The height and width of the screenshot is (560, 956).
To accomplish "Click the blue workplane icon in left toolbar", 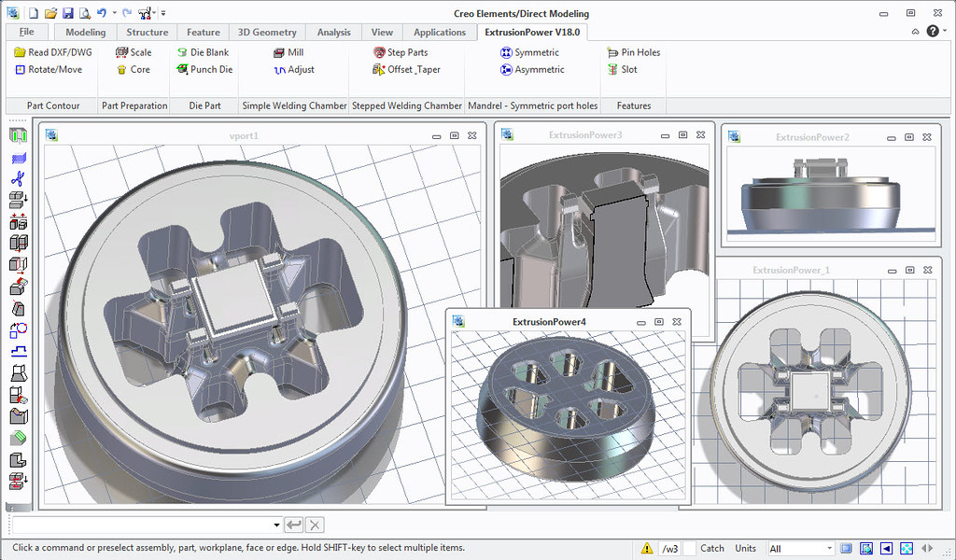I will 19,159.
